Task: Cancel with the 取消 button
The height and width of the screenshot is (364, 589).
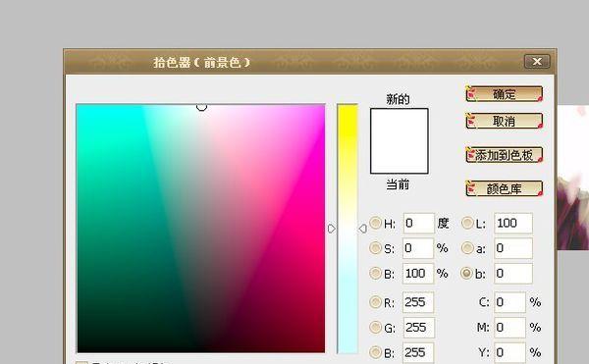Action: point(505,121)
